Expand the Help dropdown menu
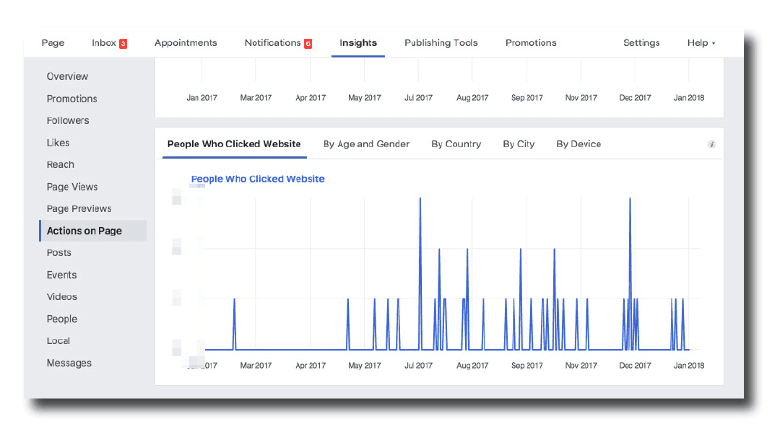 (x=701, y=43)
